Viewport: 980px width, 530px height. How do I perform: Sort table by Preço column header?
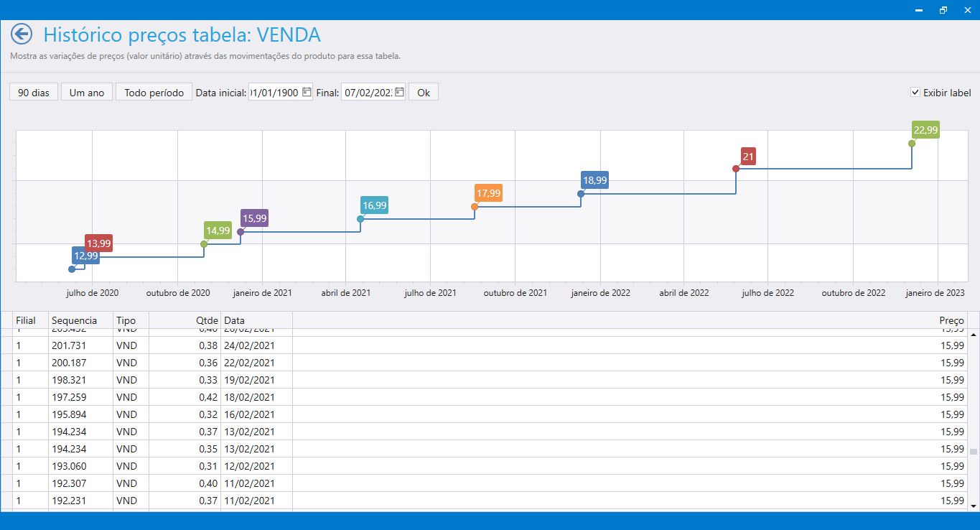pyautogui.click(x=951, y=320)
